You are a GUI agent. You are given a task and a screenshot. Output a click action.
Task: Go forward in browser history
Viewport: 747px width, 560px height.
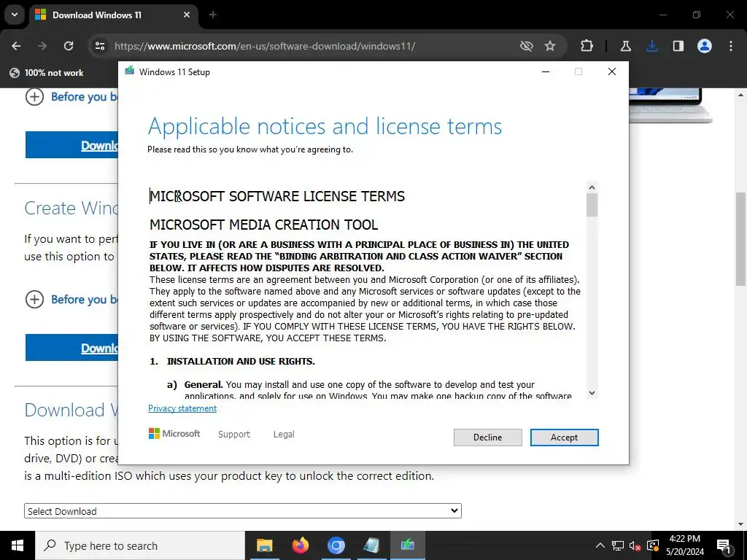(x=42, y=46)
